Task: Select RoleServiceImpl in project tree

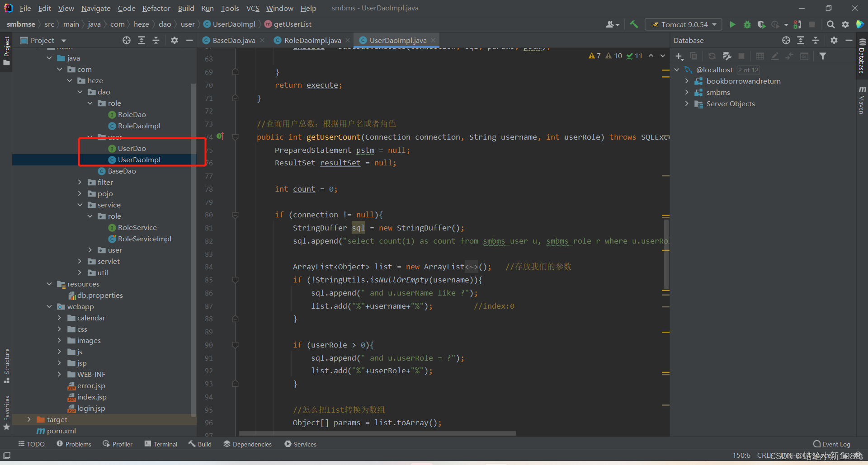Action: click(144, 239)
